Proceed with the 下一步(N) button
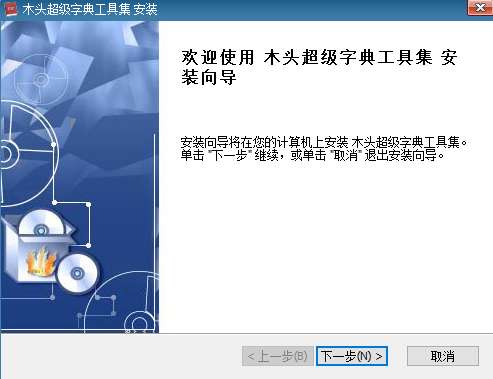Viewport: 493px width, 379px height. pyautogui.click(x=352, y=356)
